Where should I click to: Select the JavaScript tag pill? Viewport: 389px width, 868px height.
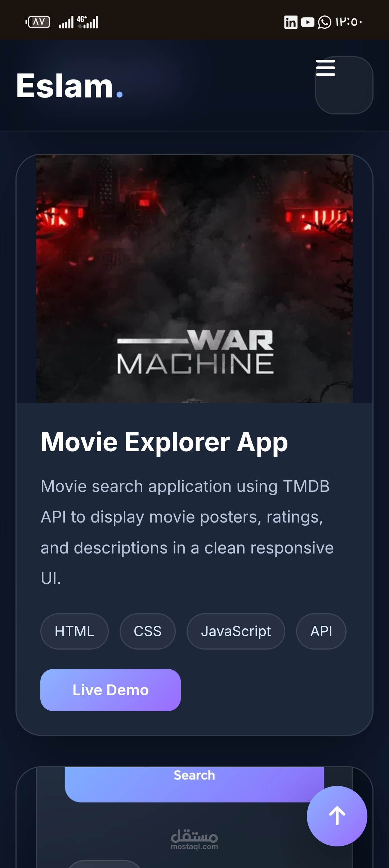[236, 631]
